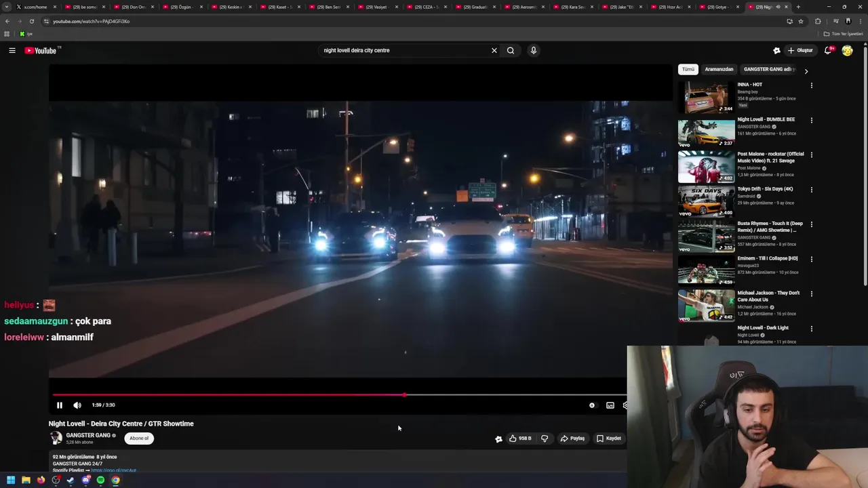Show more filter chips with right arrow

[806, 70]
